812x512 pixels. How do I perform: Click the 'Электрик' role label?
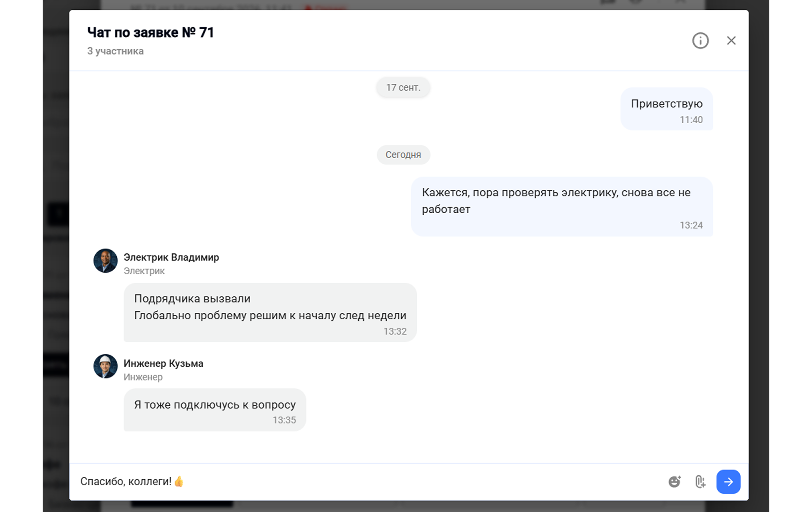click(x=144, y=271)
